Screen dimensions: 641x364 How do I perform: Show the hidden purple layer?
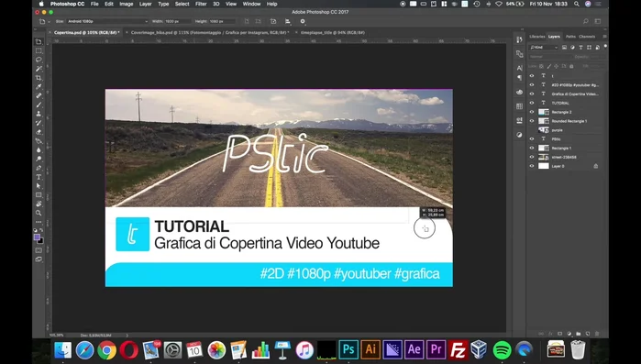click(532, 130)
